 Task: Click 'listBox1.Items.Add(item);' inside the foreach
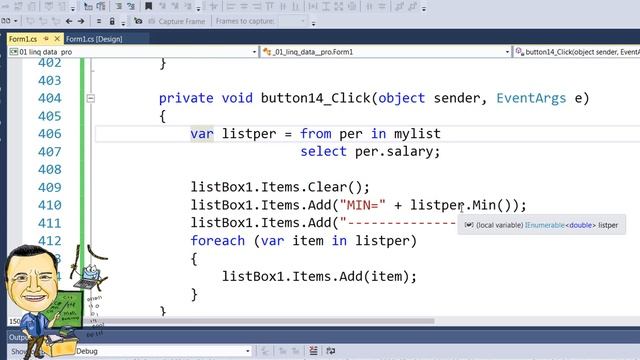(x=319, y=277)
